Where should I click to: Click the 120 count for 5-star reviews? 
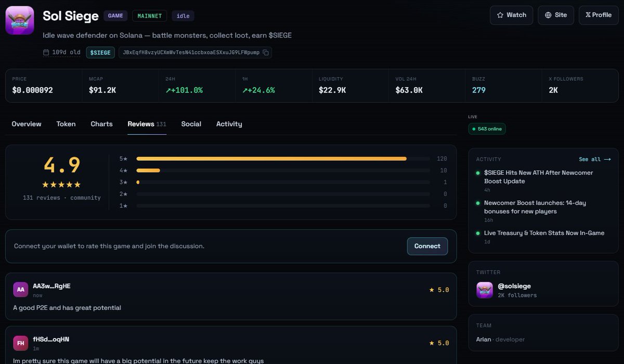tap(442, 159)
